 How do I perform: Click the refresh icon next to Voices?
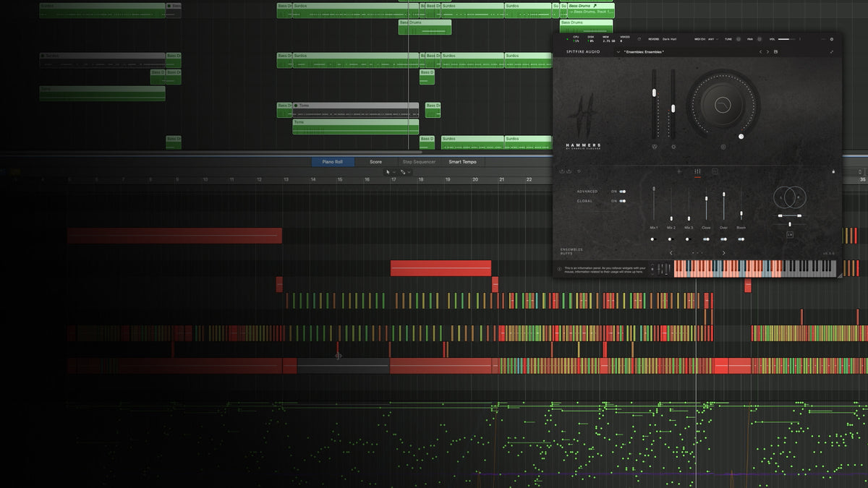pyautogui.click(x=639, y=39)
